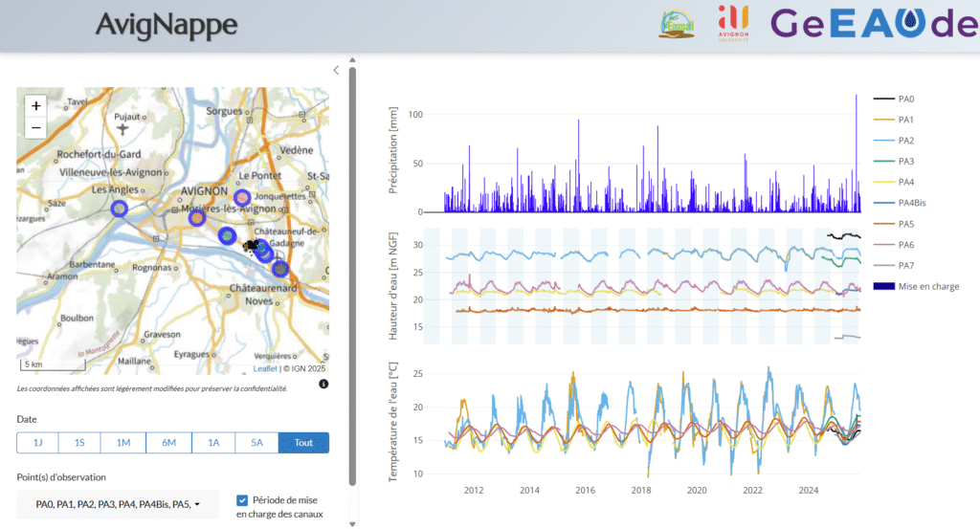Select the 1M date range

click(x=123, y=443)
